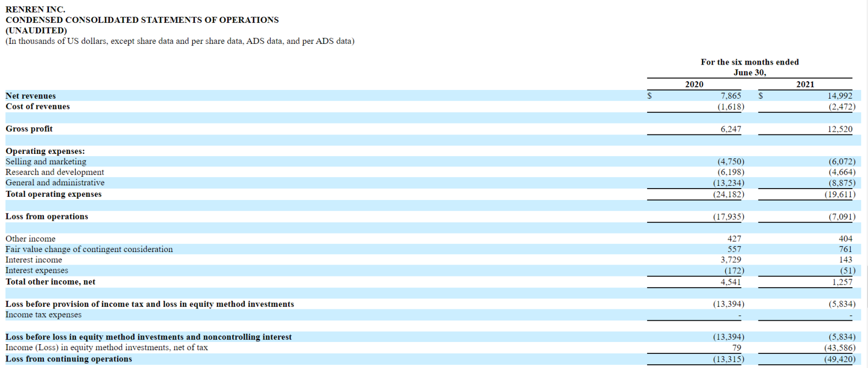This screenshot has width=868, height=368.
Task: Click 'Loss before loss in equity method investments' label
Action: tap(149, 337)
